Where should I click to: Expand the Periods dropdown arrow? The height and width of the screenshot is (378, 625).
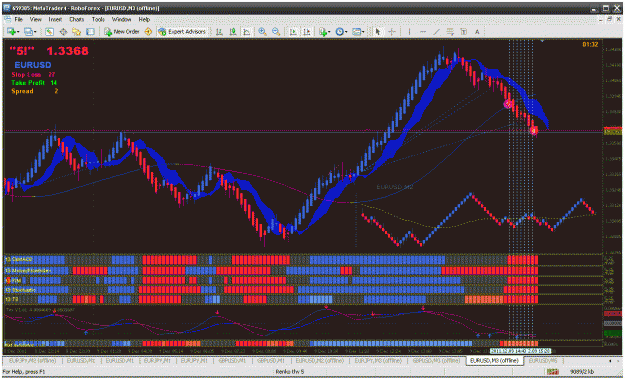coord(346,32)
